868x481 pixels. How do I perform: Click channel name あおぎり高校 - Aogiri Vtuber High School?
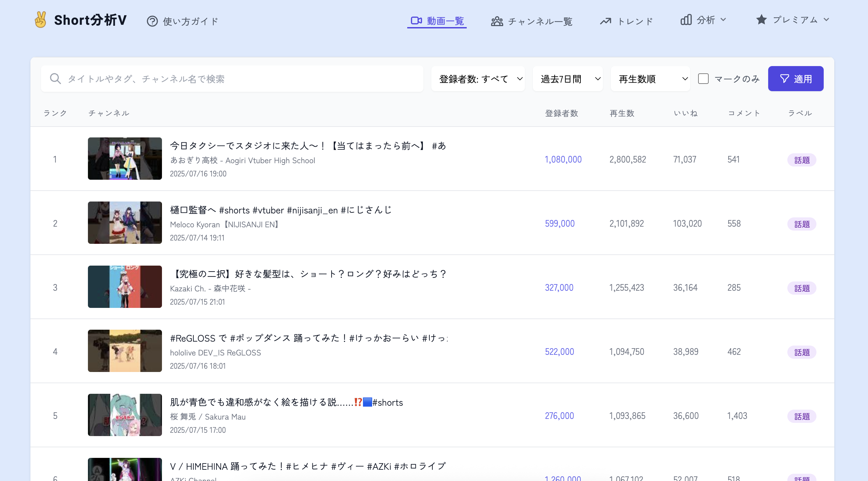point(243,160)
